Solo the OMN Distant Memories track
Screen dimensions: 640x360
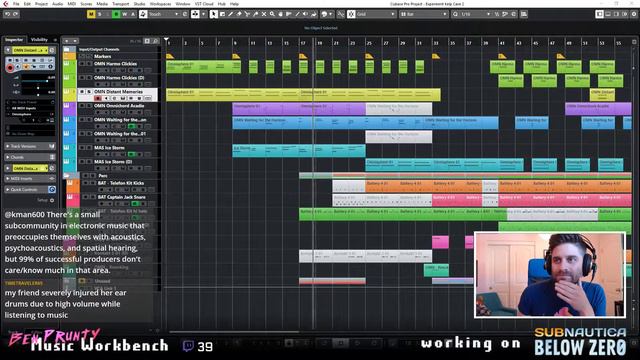point(89,91)
